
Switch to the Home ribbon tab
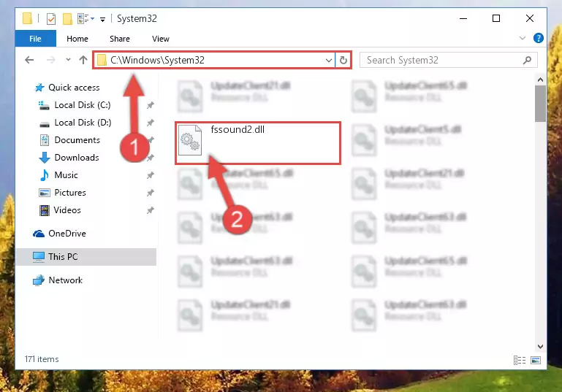[x=77, y=39]
